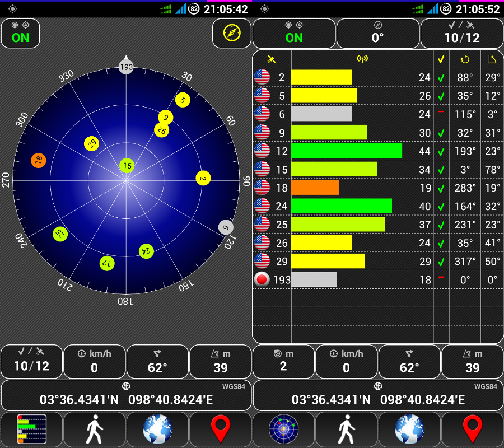504x448 pixels.
Task: Click the satellite column header icon
Action: [272, 59]
